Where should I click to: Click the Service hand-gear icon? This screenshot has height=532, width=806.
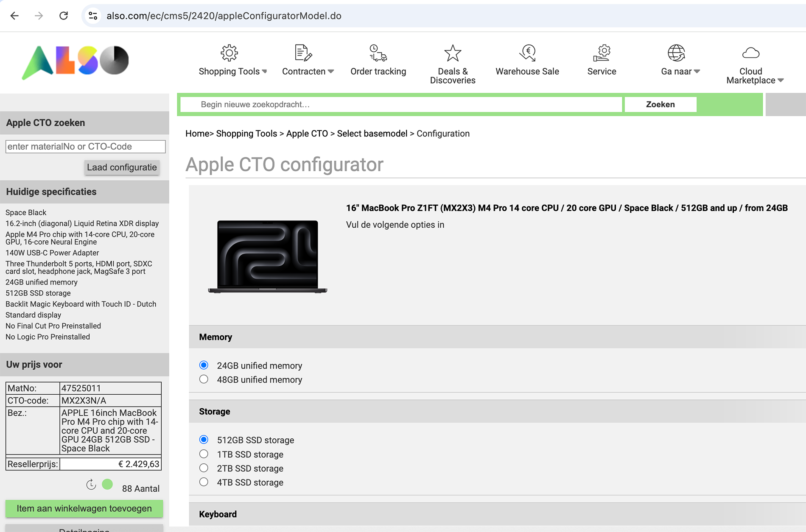point(602,53)
